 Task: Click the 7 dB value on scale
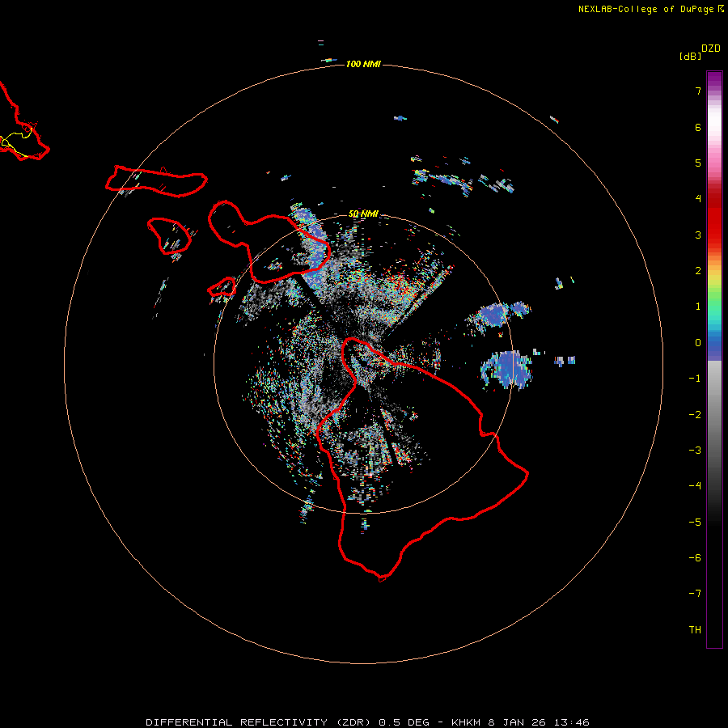tap(698, 91)
